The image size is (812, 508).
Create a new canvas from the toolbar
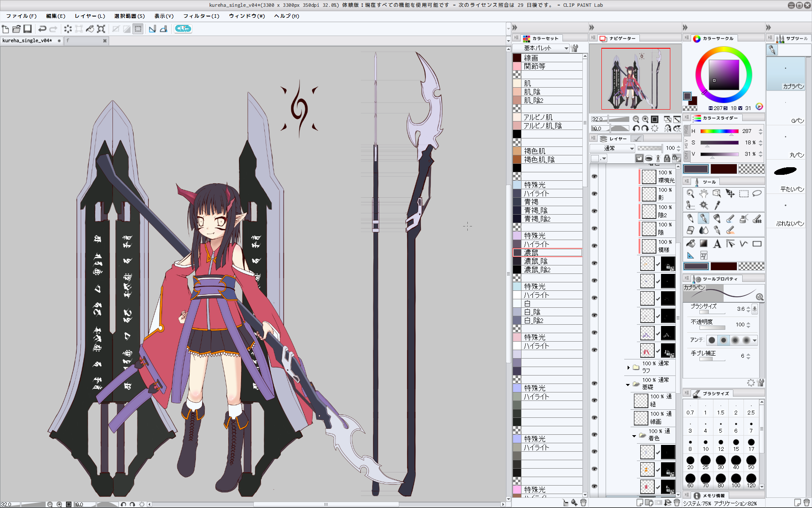5,29
